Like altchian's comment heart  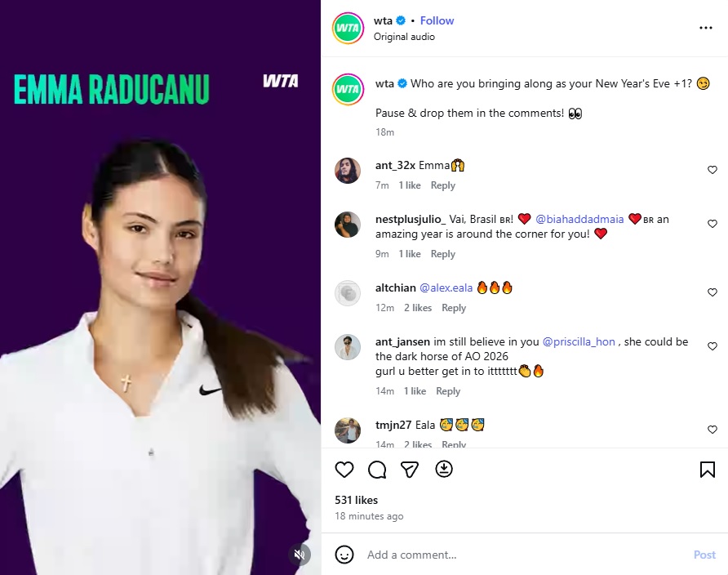click(712, 292)
